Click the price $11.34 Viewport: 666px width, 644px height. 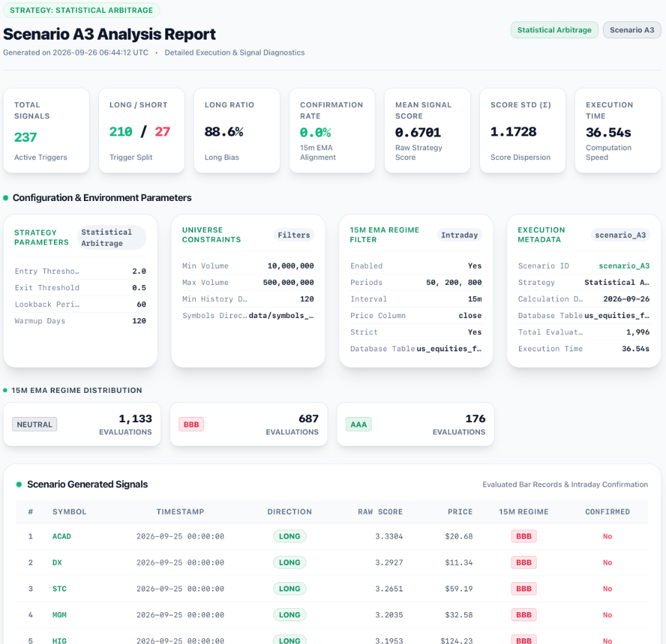pos(459,563)
